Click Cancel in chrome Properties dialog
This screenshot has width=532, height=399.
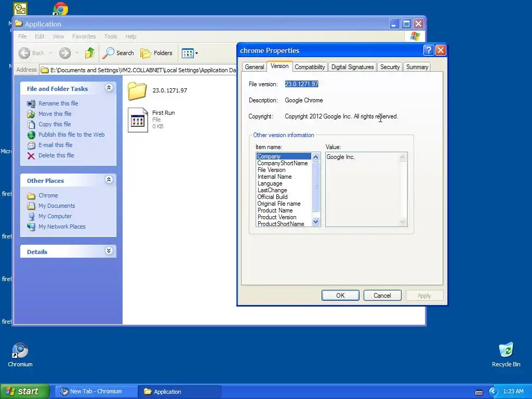pos(382,296)
